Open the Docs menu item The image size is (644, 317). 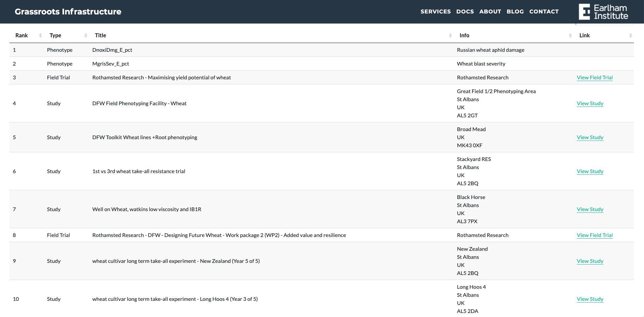click(x=465, y=11)
